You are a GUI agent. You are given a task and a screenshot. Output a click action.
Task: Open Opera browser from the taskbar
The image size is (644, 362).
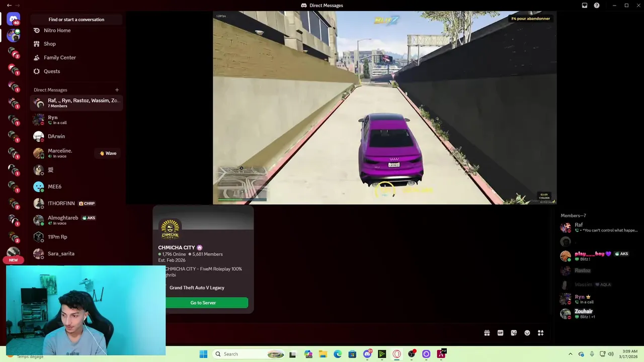point(396,354)
